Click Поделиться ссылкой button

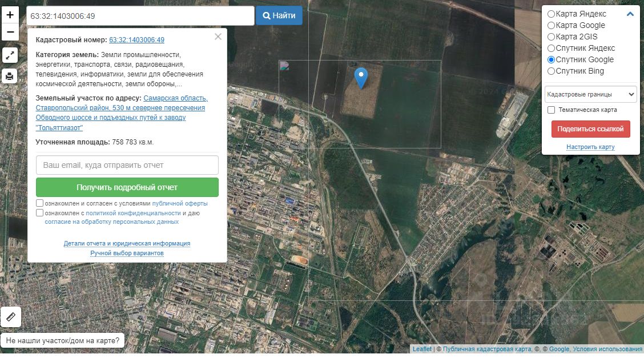pyautogui.click(x=590, y=129)
